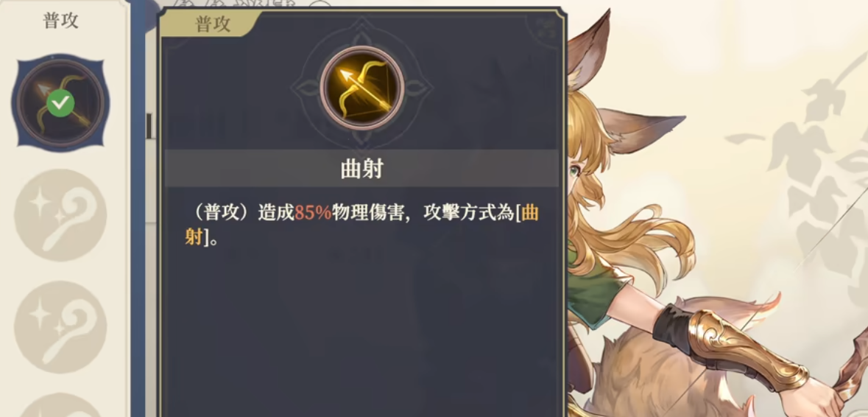Click the red 85% damage value

point(313,214)
